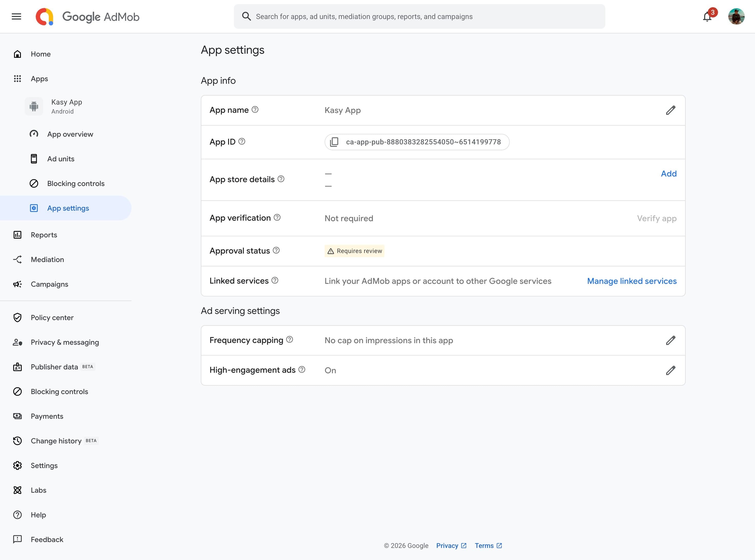This screenshot has height=560, width=755.
Task: Click the "Not required" verification value
Action: [349, 218]
